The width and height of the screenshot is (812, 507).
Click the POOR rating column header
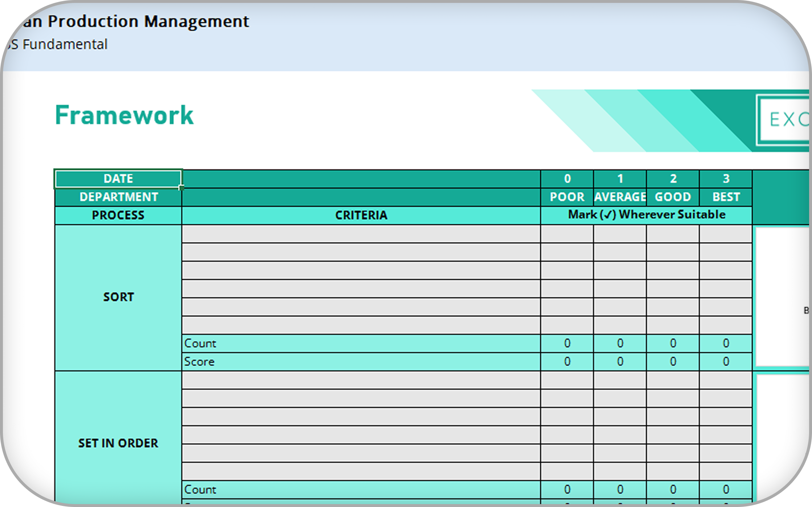click(x=567, y=197)
